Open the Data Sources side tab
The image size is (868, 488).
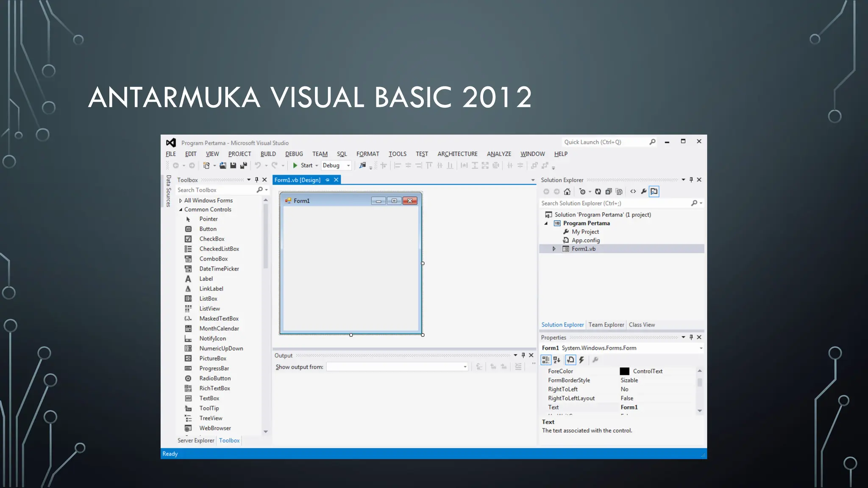168,191
